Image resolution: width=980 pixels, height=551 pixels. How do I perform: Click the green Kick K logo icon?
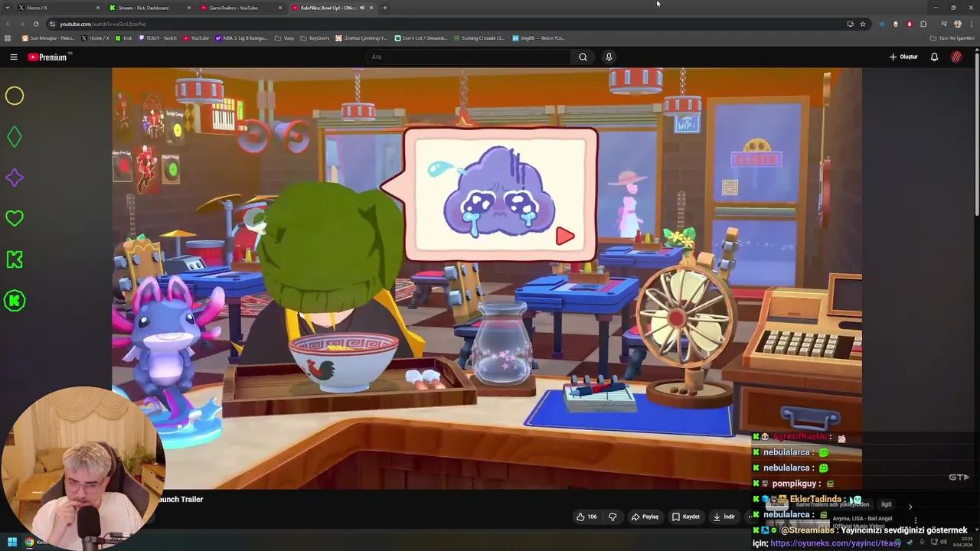(x=15, y=259)
